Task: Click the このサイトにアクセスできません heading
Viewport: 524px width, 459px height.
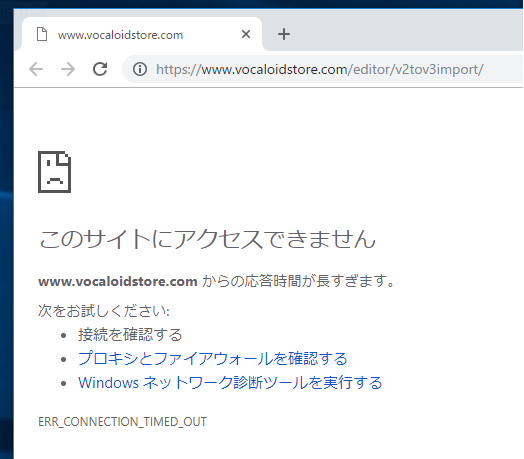Action: (x=207, y=239)
